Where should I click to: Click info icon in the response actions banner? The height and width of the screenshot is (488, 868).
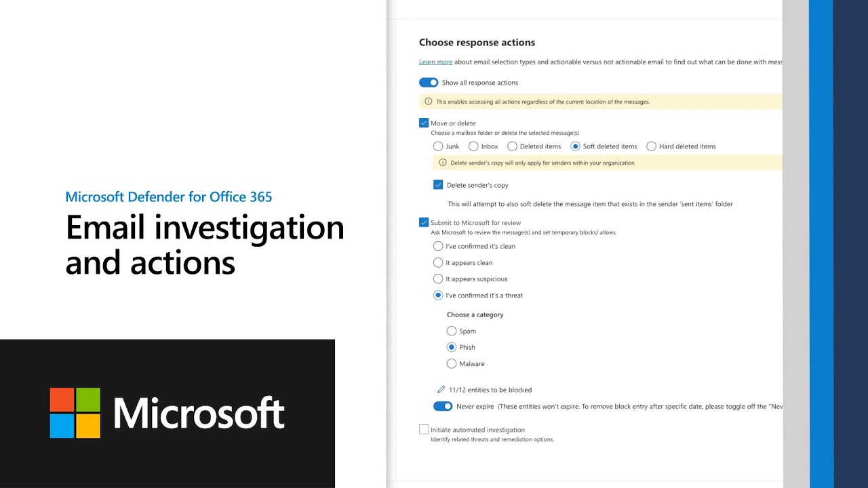coord(428,102)
